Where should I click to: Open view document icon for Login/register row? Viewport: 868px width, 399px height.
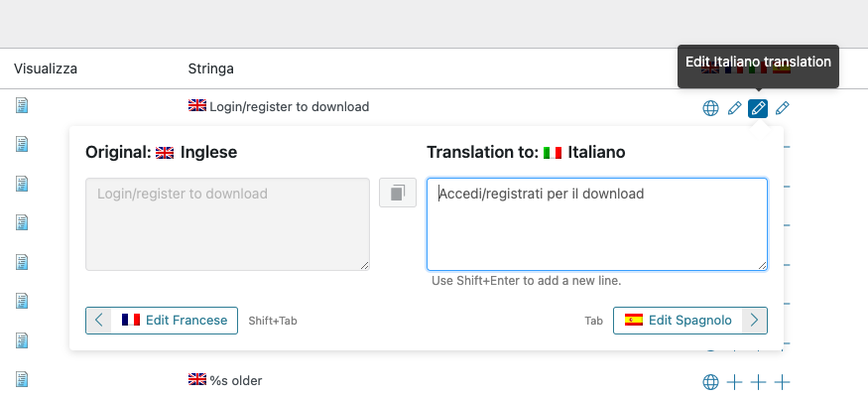point(22,105)
